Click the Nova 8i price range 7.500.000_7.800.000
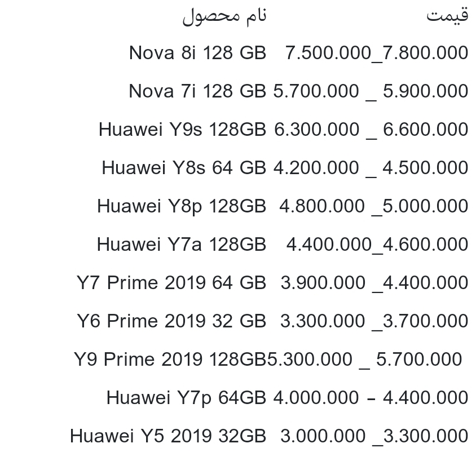 coord(377,53)
